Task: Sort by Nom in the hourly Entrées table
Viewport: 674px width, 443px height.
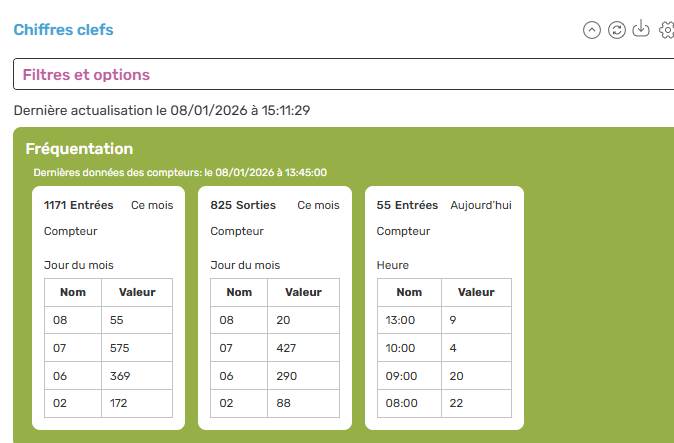Action: click(409, 292)
